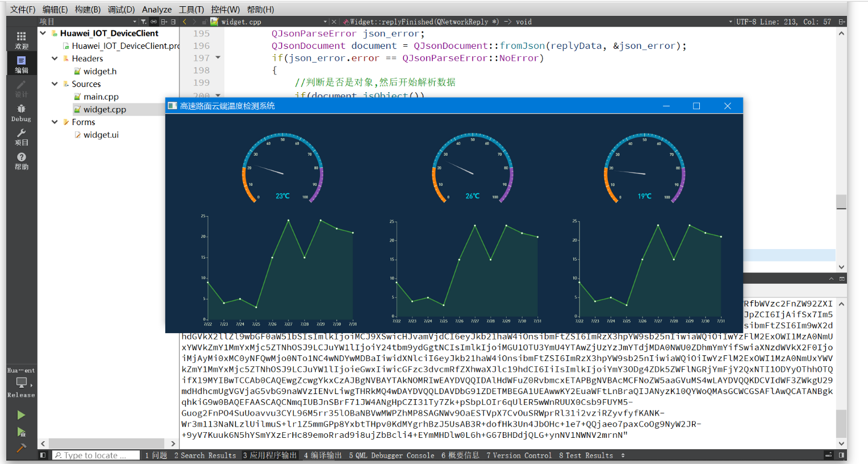The width and height of the screenshot is (868, 464).
Task: Open the 工具(T) menu
Action: point(191,10)
